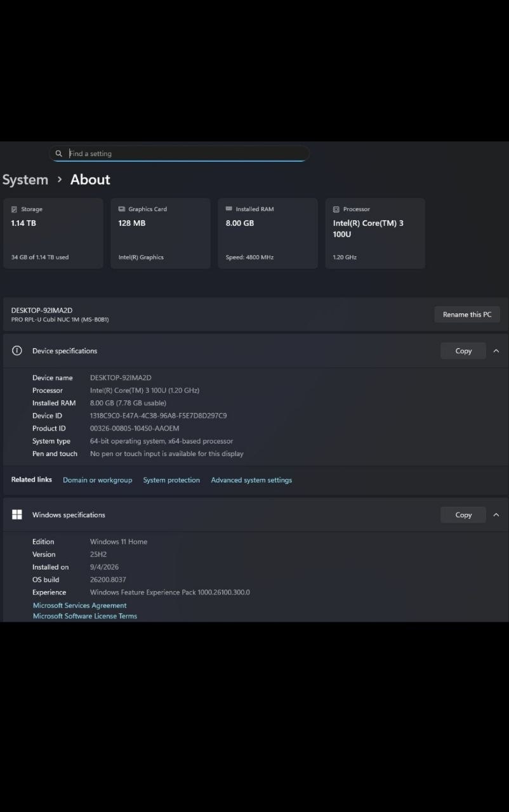
Task: Copy the device specifications
Action: point(463,351)
